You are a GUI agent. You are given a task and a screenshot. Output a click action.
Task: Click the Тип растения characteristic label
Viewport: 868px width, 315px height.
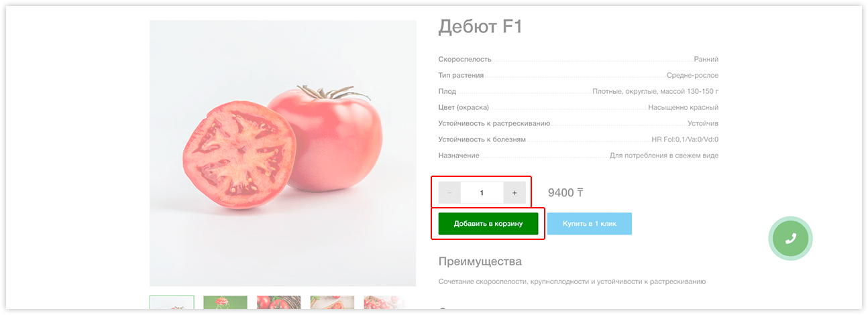pos(461,76)
